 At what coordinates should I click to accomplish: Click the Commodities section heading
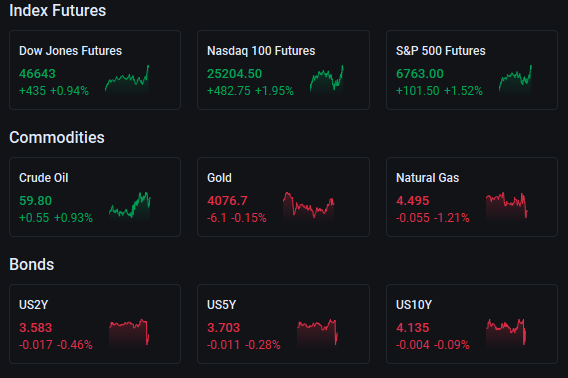pyautogui.click(x=57, y=137)
